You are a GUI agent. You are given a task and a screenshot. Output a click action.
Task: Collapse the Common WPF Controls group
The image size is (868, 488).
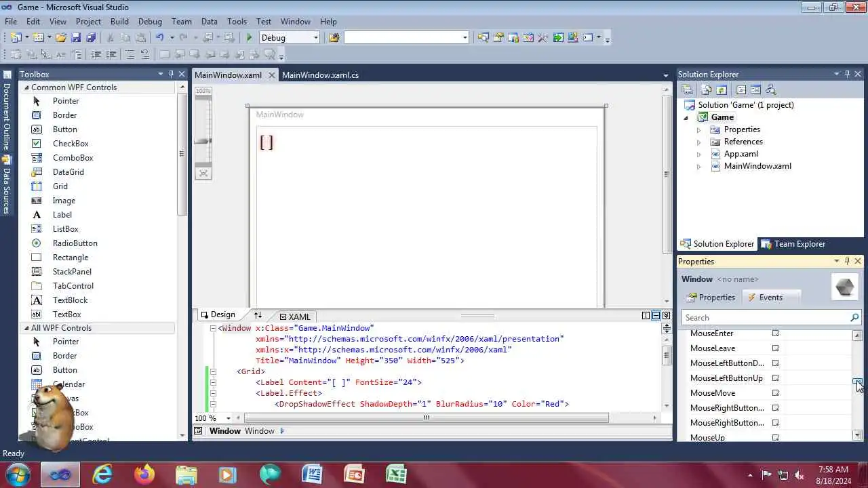(x=26, y=87)
